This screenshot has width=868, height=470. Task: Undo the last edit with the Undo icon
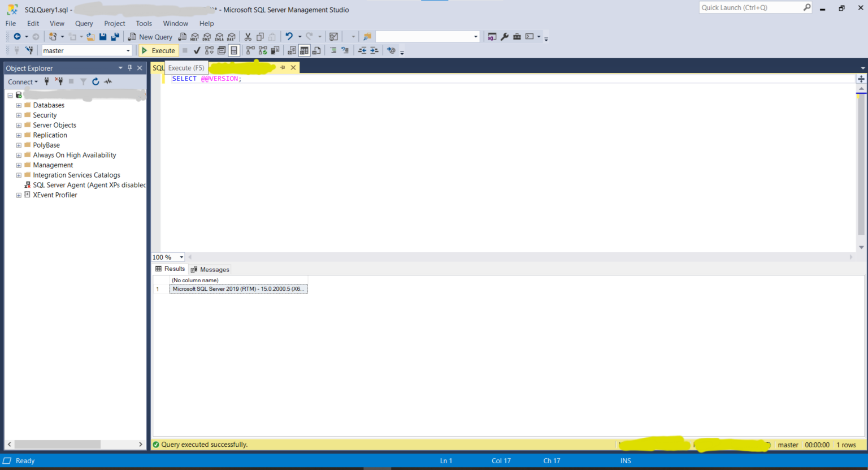coord(289,36)
